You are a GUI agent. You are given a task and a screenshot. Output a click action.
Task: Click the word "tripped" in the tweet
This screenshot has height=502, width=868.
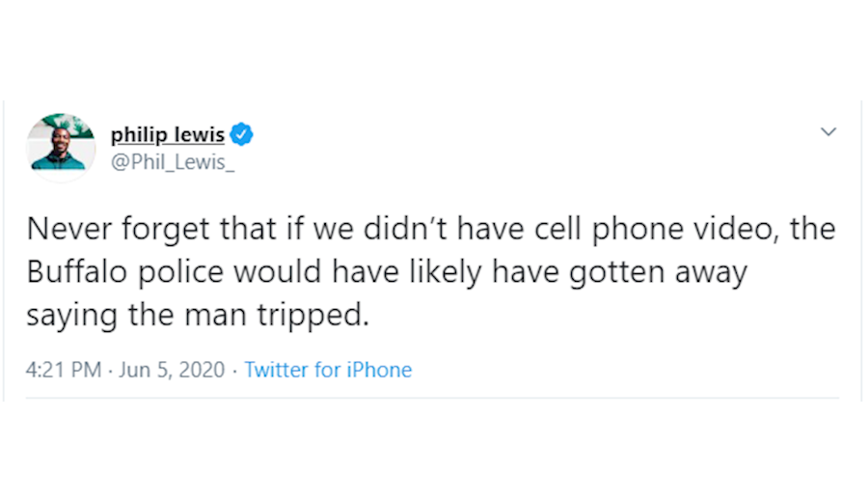point(307,316)
